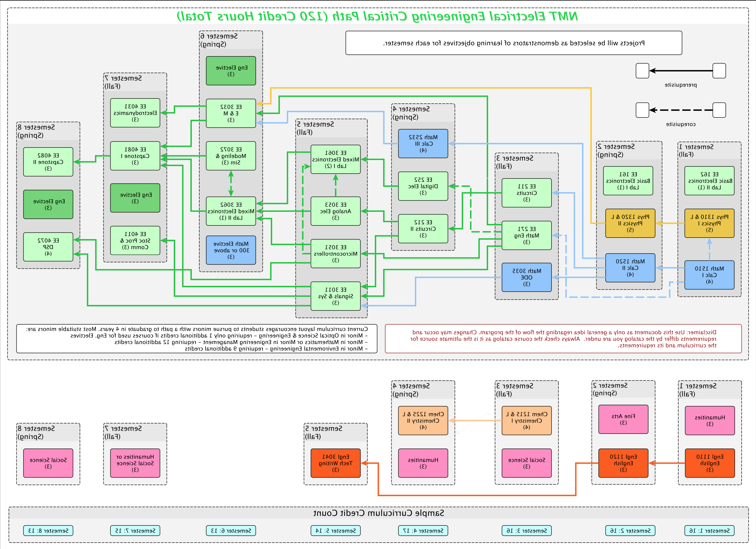Select EE 4011 Stoc Proc & Comm box
This screenshot has width=756, height=549.
(x=135, y=240)
